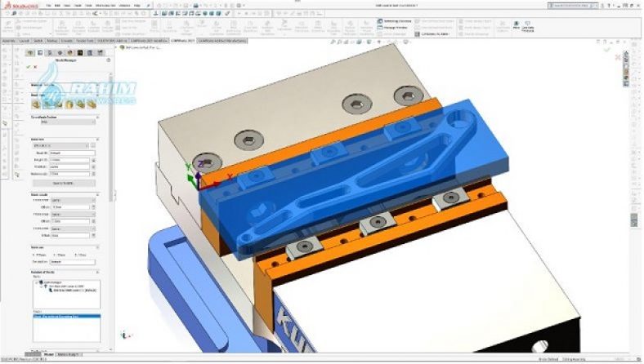The image size is (644, 364).
Task: Confirm Stock Manager with green checkmark
Action: pyautogui.click(x=29, y=67)
